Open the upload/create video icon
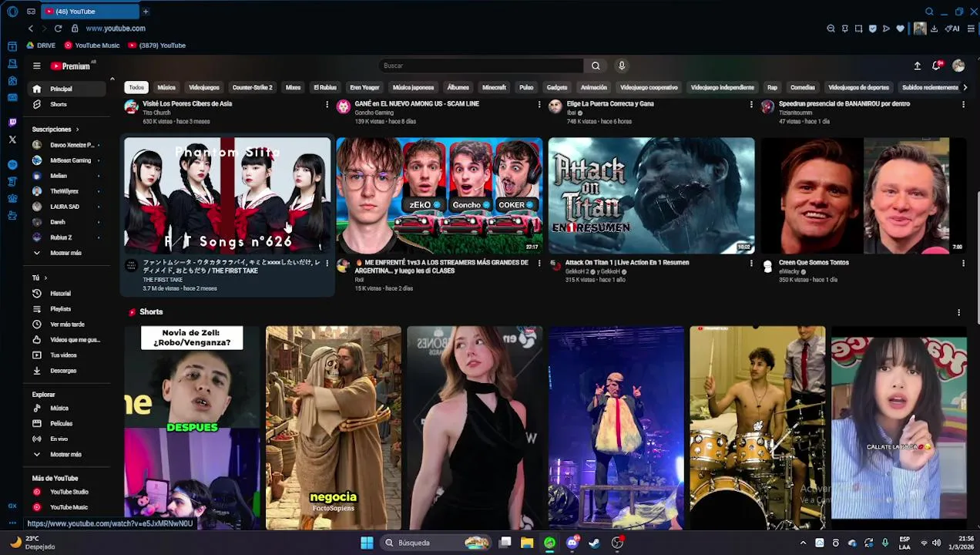 918,66
